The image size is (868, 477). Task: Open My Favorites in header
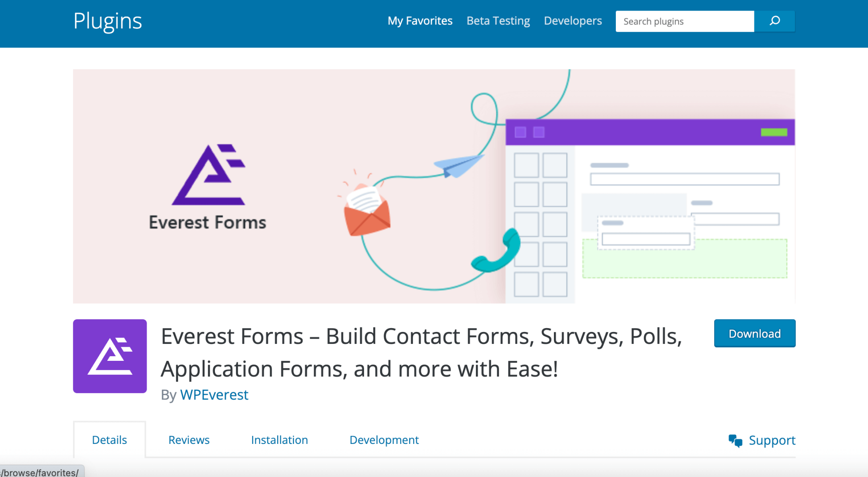coord(420,21)
